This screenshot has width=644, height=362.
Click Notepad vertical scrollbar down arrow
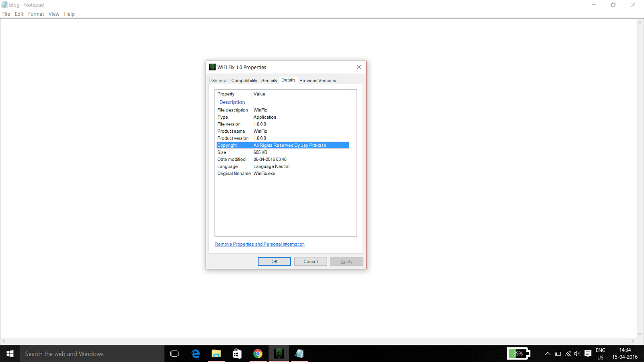[640, 334]
